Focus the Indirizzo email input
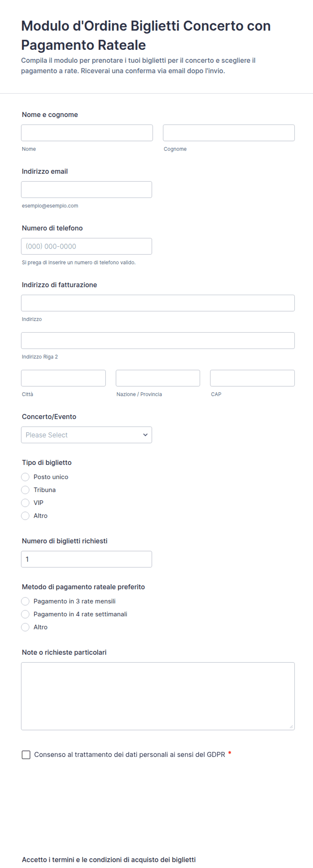Viewport: 313px width, 868px height. coord(86,189)
